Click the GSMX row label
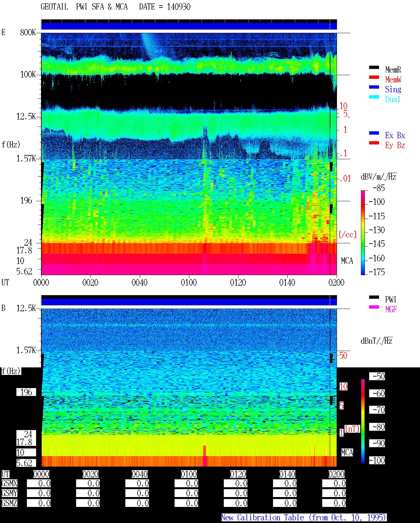 pyautogui.click(x=9, y=483)
